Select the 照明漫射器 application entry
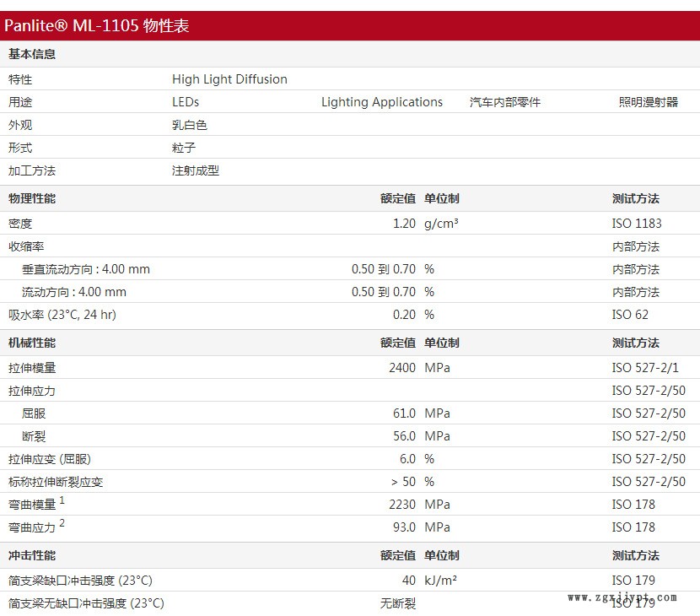700x616 pixels. (x=648, y=102)
